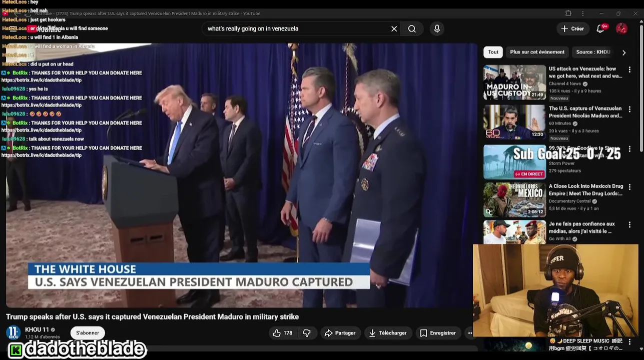Image resolution: width=644 pixels, height=360 pixels.
Task: Click the Enregistrer button
Action: [x=438, y=333]
